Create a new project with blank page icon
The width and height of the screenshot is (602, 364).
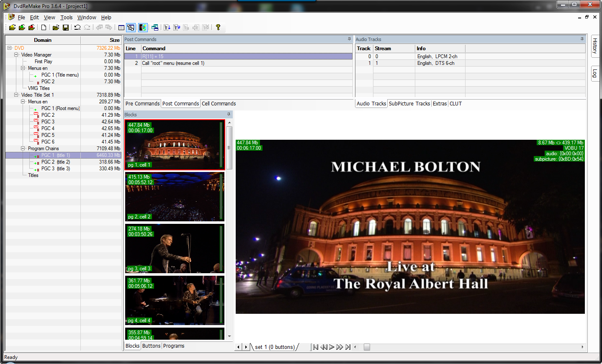(44, 28)
